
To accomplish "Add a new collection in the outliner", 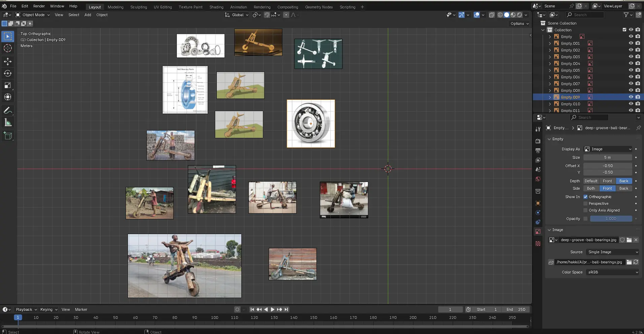I will coord(639,15).
